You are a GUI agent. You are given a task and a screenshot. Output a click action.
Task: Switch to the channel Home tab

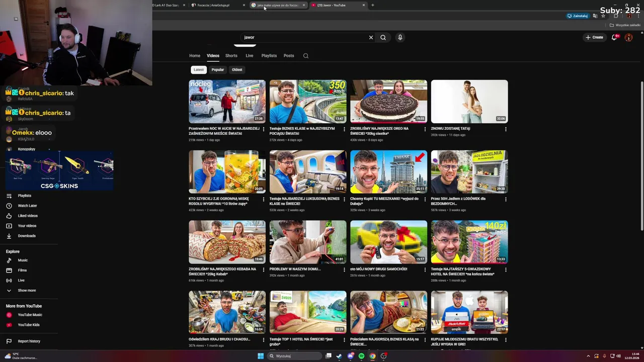pyautogui.click(x=195, y=56)
